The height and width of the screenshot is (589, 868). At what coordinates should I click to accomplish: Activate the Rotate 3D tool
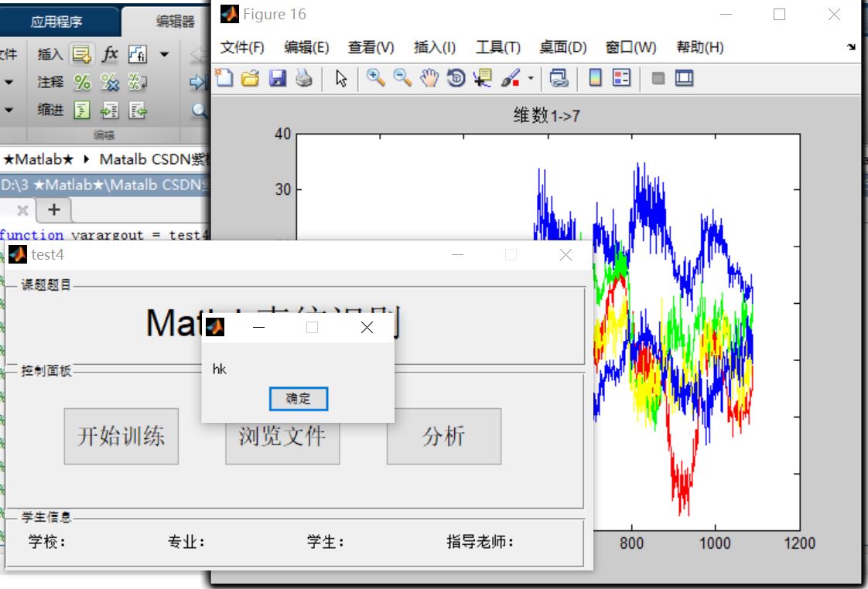455,78
